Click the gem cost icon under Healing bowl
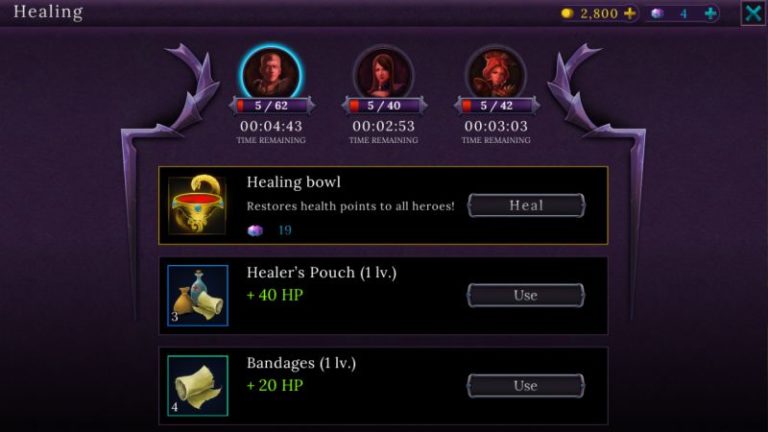This screenshot has height=432, width=768. click(x=255, y=230)
